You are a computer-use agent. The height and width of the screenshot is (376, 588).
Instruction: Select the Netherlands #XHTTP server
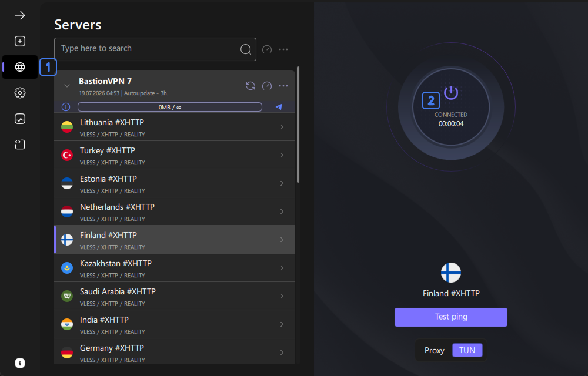click(175, 211)
